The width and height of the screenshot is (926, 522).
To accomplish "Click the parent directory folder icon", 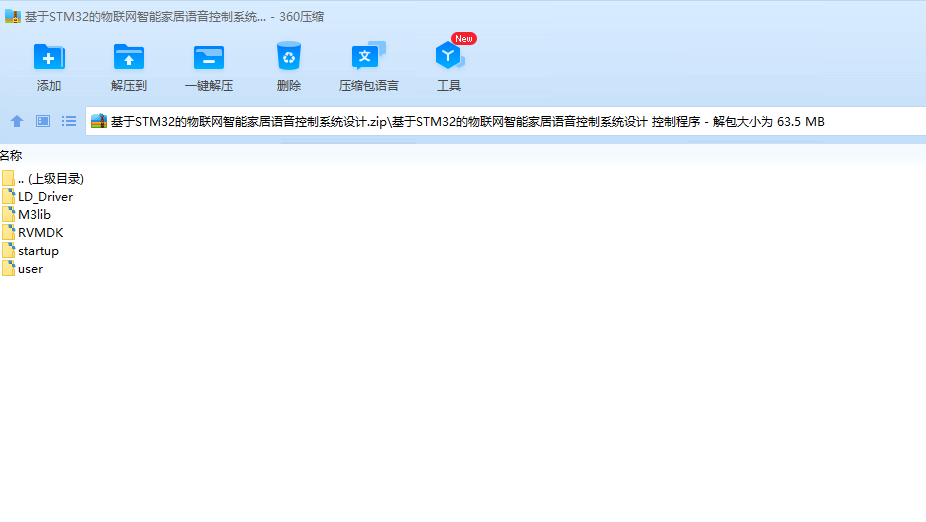I will click(x=8, y=178).
